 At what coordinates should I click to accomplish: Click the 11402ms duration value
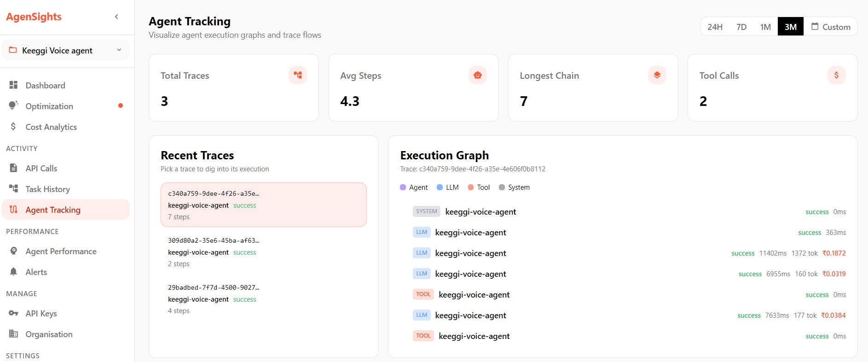pos(773,253)
